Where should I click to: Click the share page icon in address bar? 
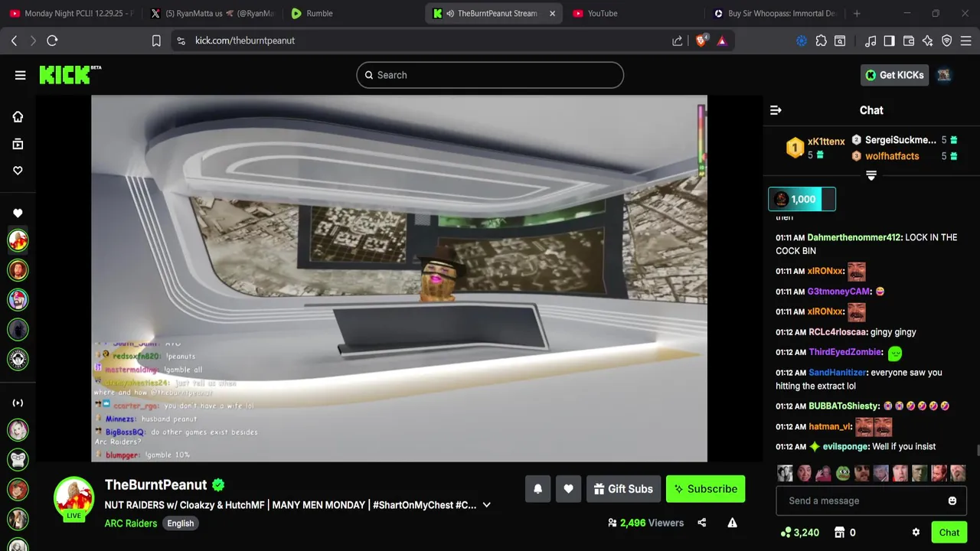tap(678, 41)
